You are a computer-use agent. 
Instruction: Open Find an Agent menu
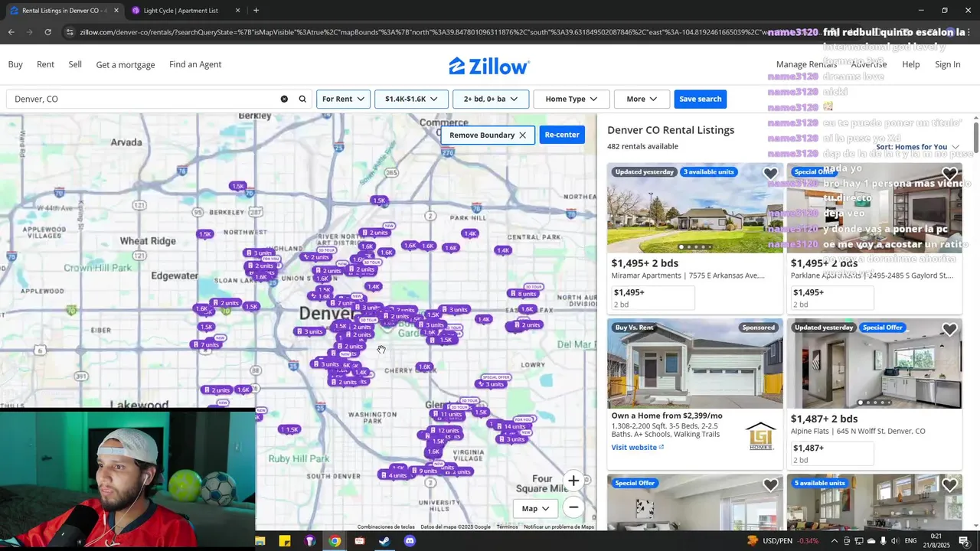pyautogui.click(x=195, y=64)
